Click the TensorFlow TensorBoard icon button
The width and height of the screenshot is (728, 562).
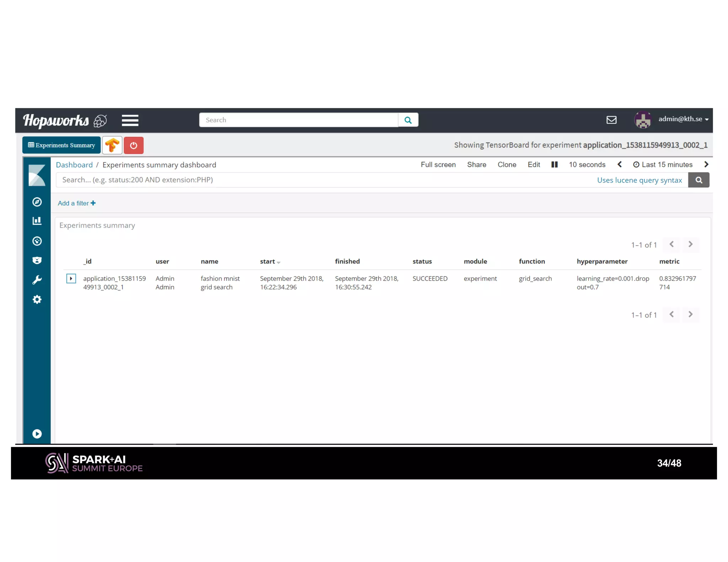click(112, 145)
